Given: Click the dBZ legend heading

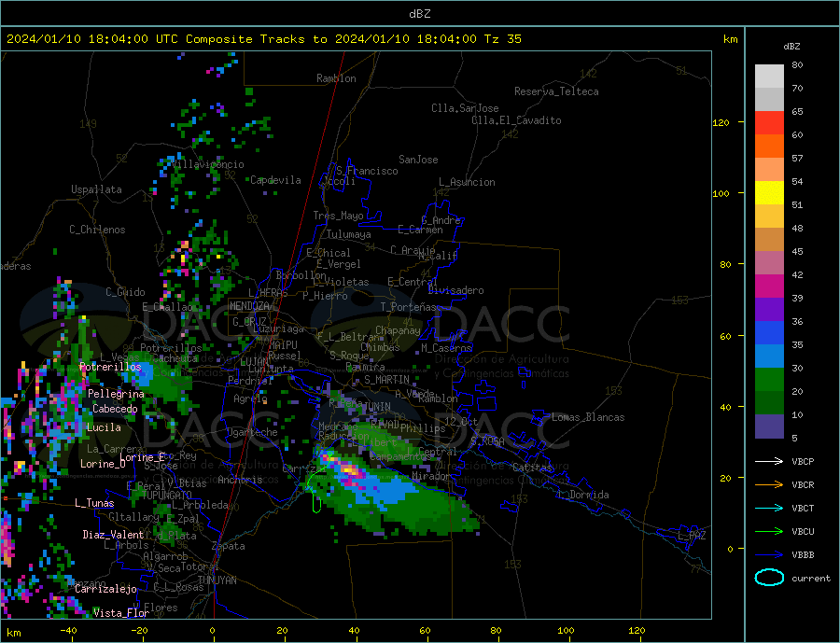Looking at the screenshot, I should (791, 47).
